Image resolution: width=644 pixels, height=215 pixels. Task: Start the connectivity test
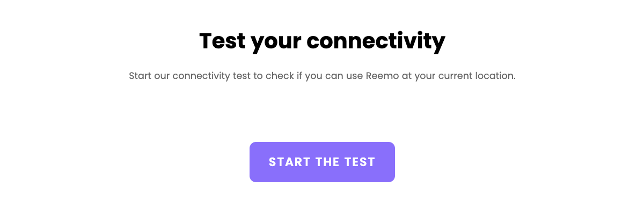tap(322, 162)
